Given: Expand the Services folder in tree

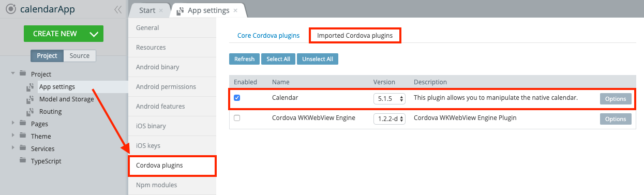Looking at the screenshot, I should [13, 148].
